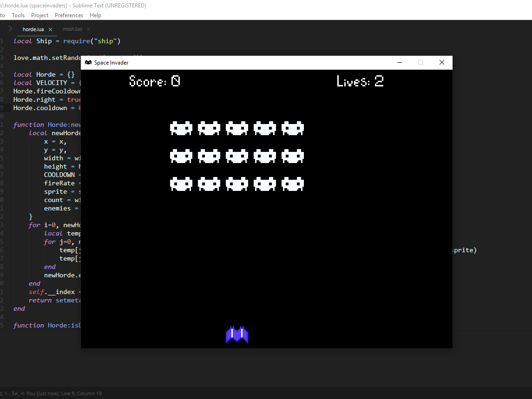Click the bottom-right invader in third row
532x399 pixels.
pos(292,184)
